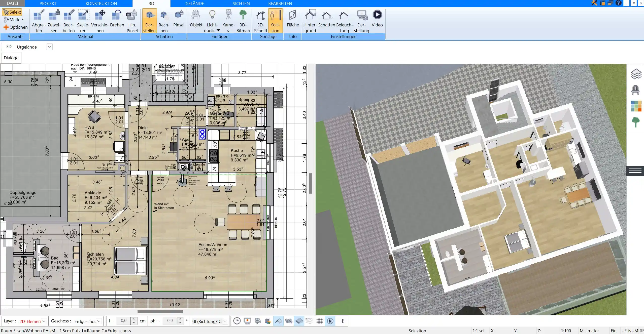
Task: Open Darstellung settings
Action: point(361,21)
